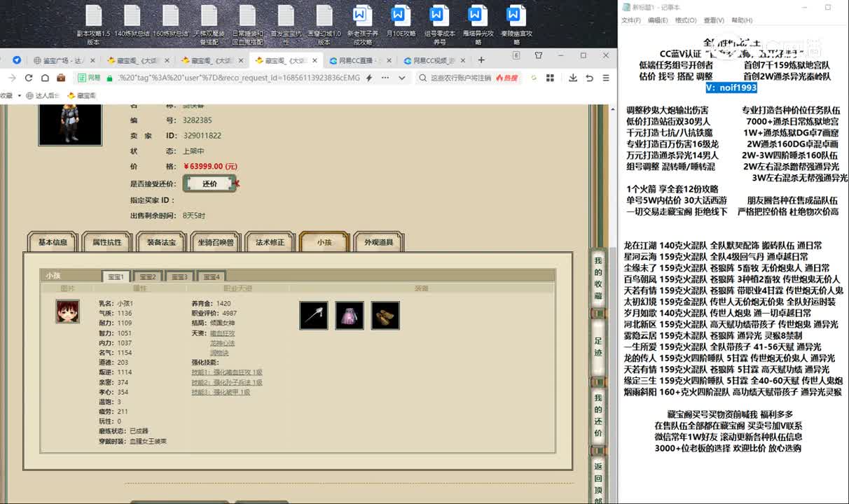Image resolution: width=849 pixels, height=504 pixels.
Task: Click the lightning icon in address bar
Action: 369,78
